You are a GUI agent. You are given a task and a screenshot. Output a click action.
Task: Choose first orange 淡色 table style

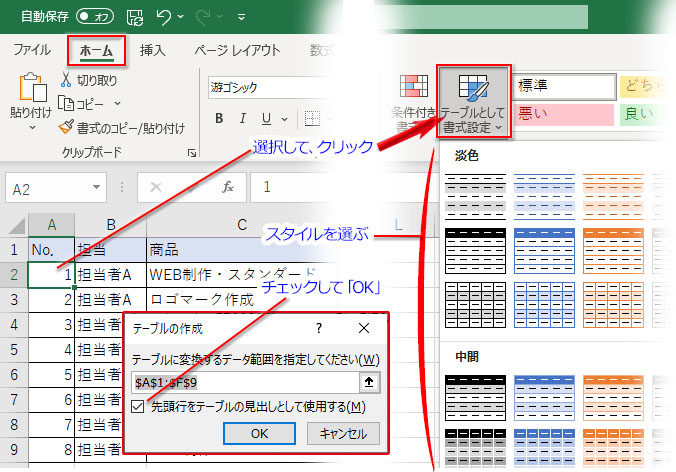[x=613, y=197]
